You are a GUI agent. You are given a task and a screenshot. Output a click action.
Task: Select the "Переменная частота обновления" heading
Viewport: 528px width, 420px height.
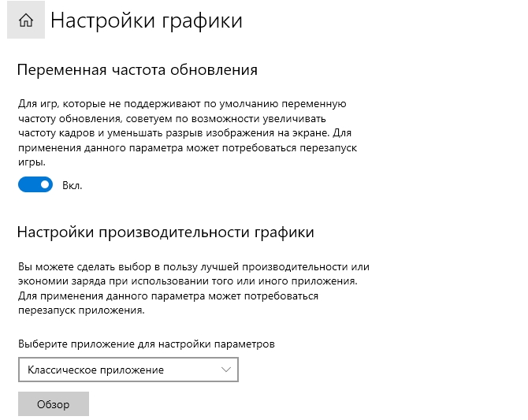(137, 70)
